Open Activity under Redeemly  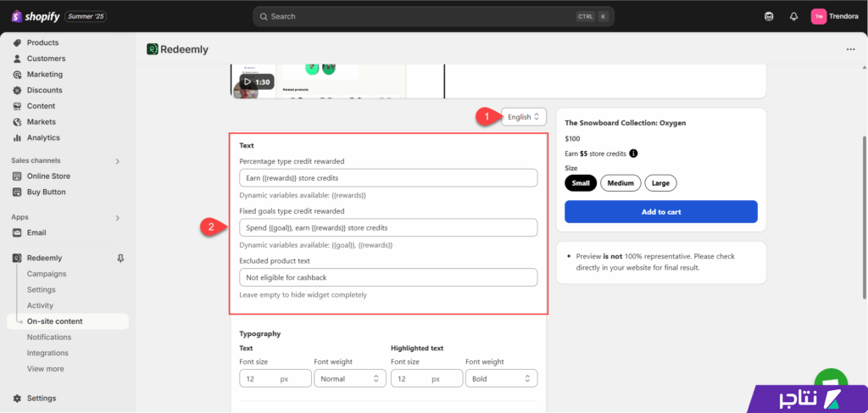click(x=41, y=305)
